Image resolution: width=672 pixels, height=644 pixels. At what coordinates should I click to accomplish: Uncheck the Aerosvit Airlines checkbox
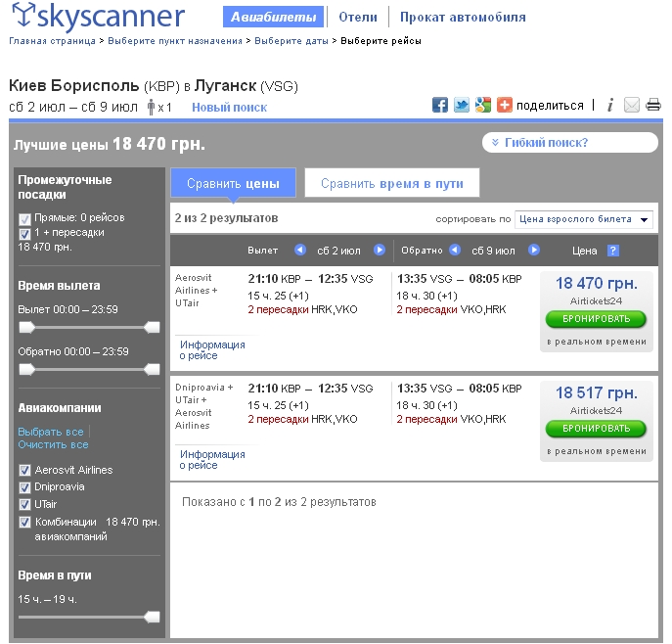tap(24, 471)
